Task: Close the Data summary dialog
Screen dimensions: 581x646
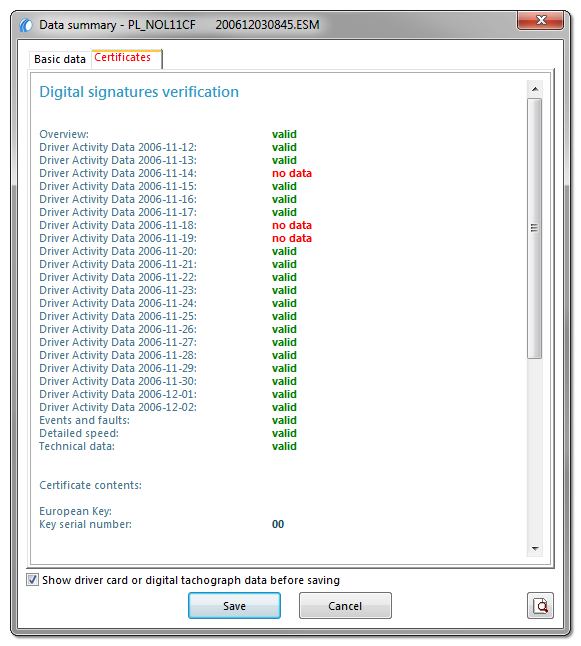Action: tap(540, 21)
